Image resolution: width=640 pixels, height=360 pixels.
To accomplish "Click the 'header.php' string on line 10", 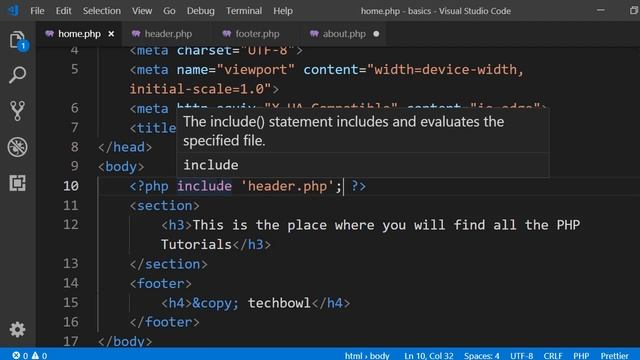I will (287, 186).
